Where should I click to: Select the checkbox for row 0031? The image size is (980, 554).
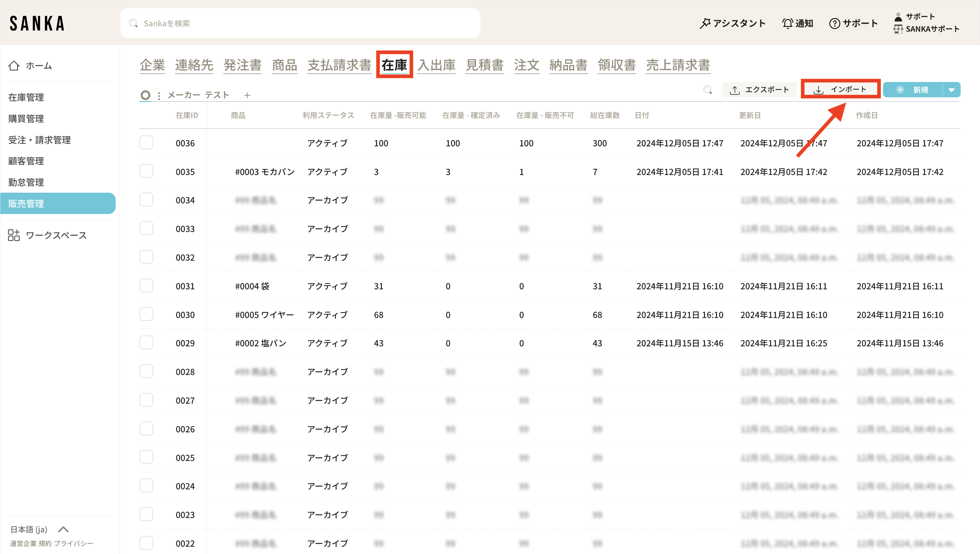146,286
